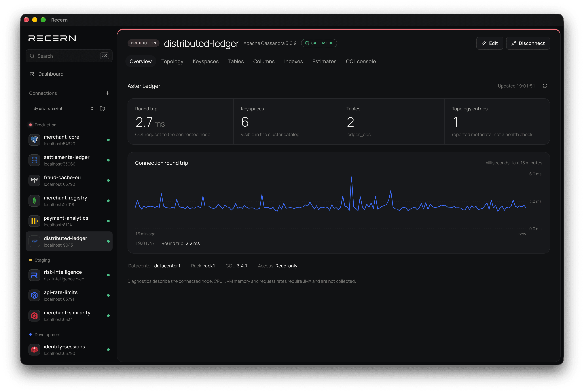Collapse the Development group header
Viewport: 584px width, 392px height.
click(x=45, y=335)
